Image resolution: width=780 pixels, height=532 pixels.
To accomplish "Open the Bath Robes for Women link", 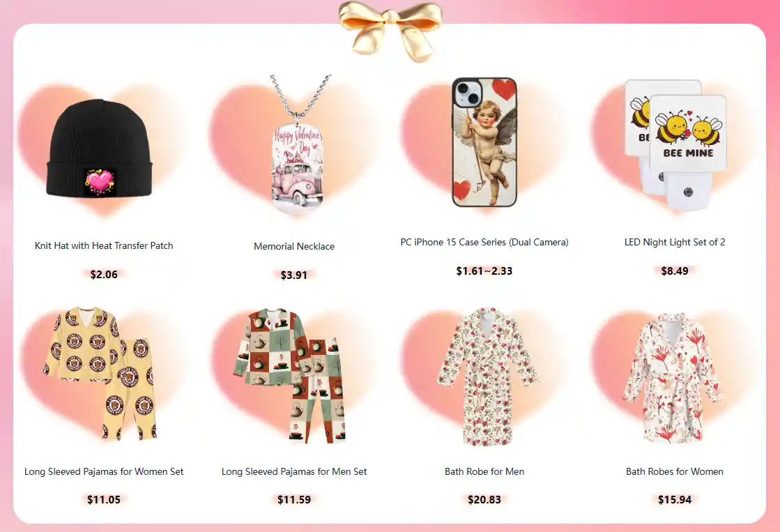I will (x=675, y=471).
